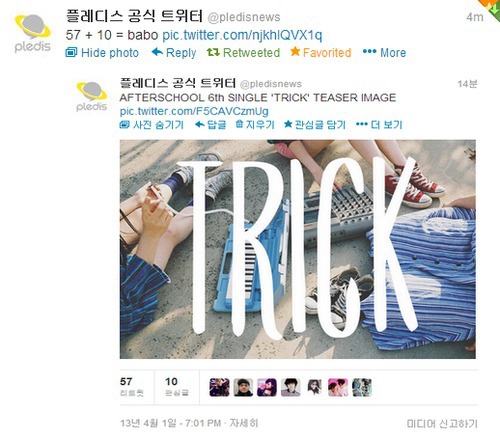Click the large Pledis avatar at top
500x438 pixels.
pyautogui.click(x=32, y=33)
